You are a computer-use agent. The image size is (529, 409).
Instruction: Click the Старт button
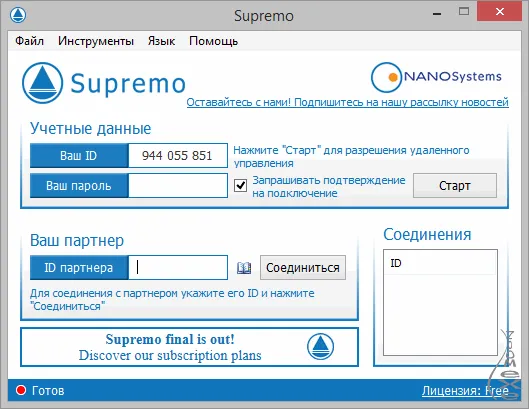(x=455, y=186)
